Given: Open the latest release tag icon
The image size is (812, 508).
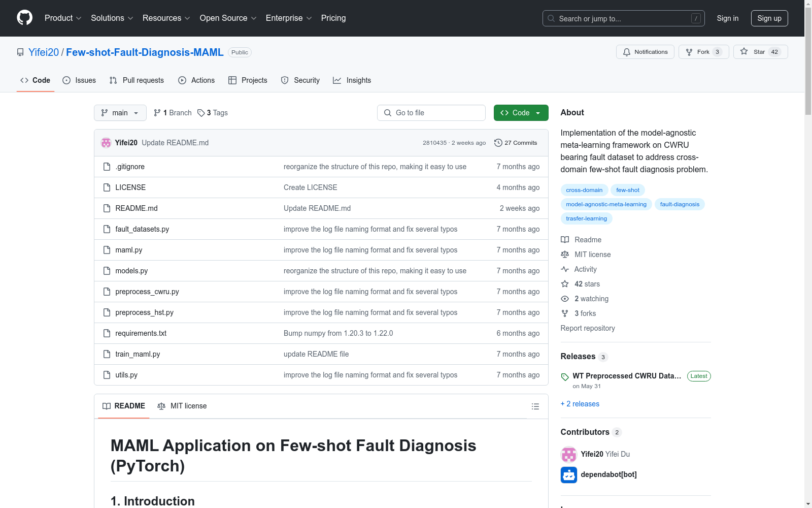Looking at the screenshot, I should [565, 376].
